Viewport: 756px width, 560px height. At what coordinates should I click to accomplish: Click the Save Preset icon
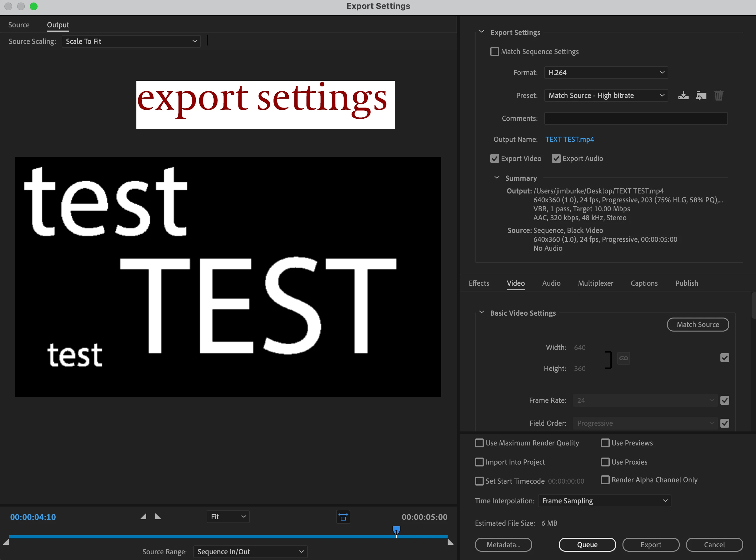pyautogui.click(x=683, y=95)
